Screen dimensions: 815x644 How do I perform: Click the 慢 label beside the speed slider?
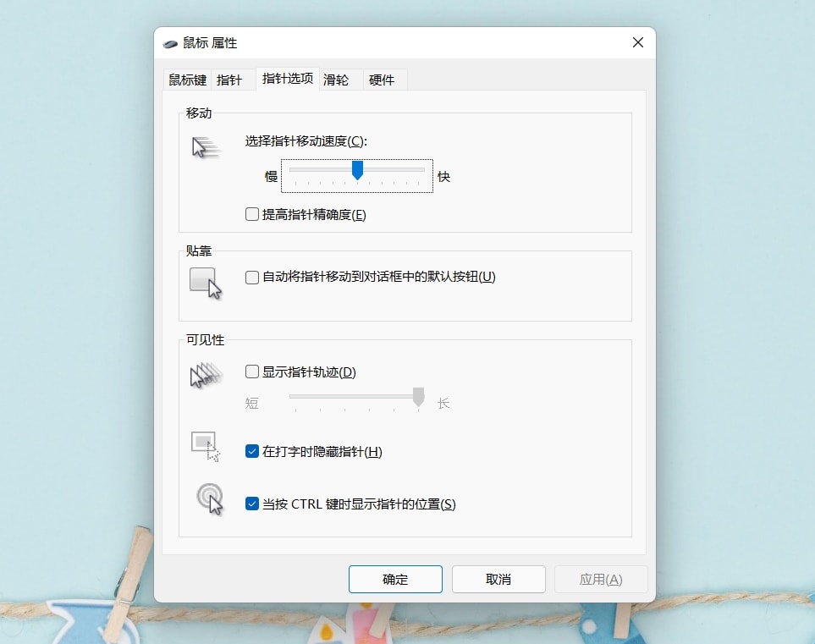(x=271, y=177)
